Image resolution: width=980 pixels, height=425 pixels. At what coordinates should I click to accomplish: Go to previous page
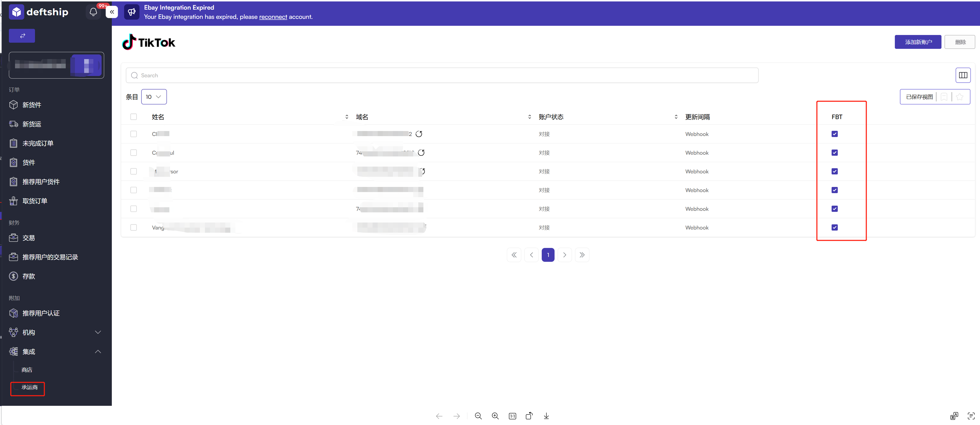click(531, 255)
